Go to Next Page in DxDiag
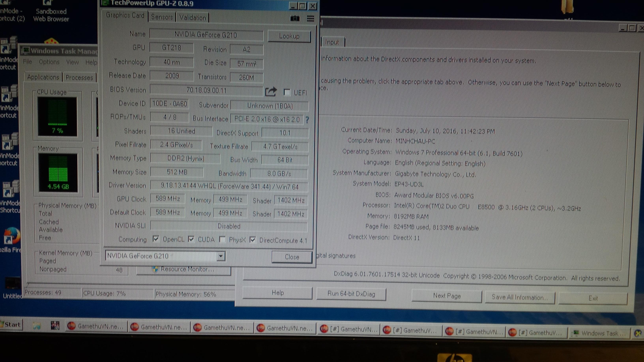 447,296
